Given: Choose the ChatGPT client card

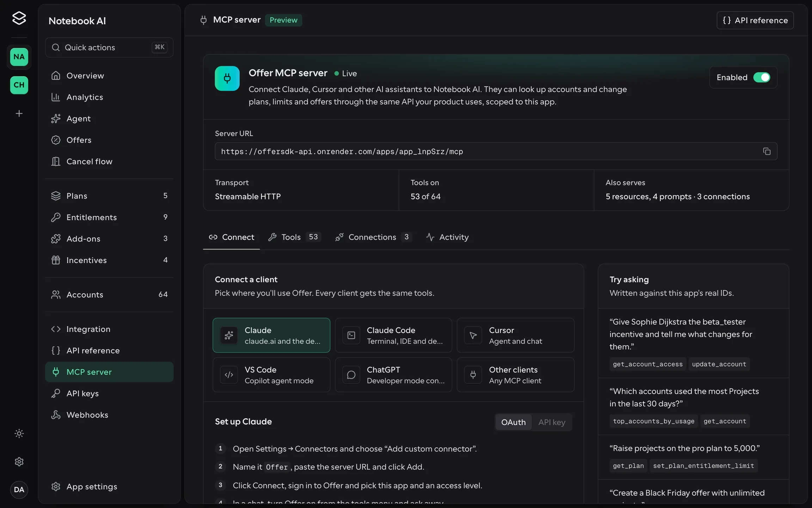Looking at the screenshot, I should click(393, 375).
